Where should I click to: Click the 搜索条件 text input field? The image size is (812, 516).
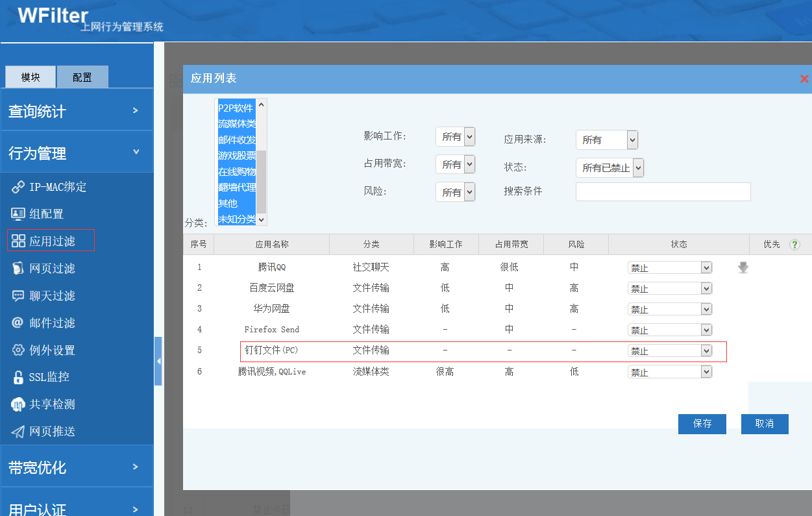click(x=663, y=192)
